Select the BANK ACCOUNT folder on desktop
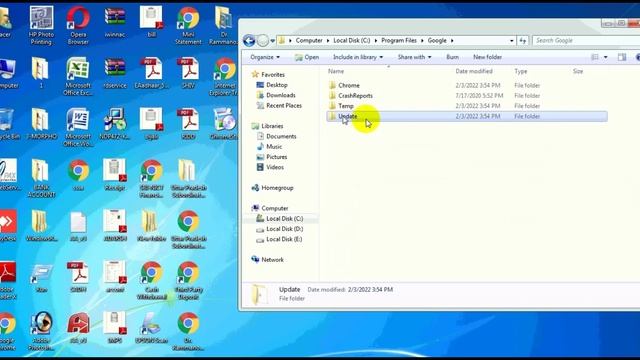 (x=41, y=178)
